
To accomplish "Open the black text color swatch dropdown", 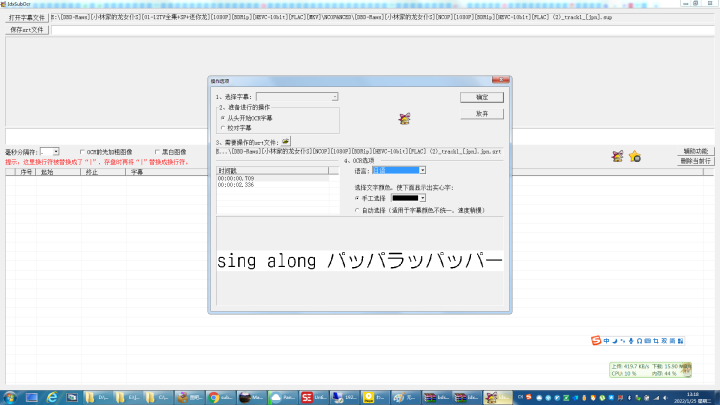I will pos(408,198).
